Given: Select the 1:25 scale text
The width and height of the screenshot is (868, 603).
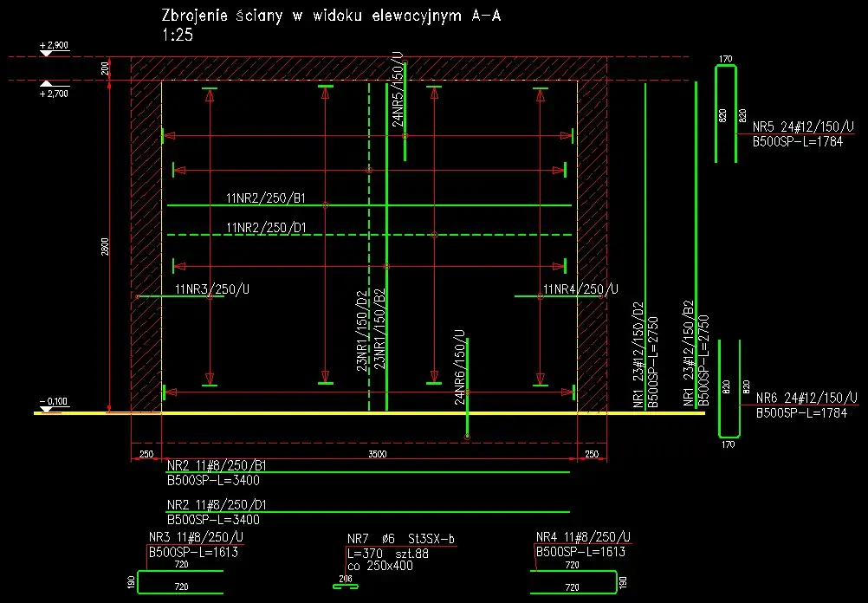Looking at the screenshot, I should [x=178, y=36].
